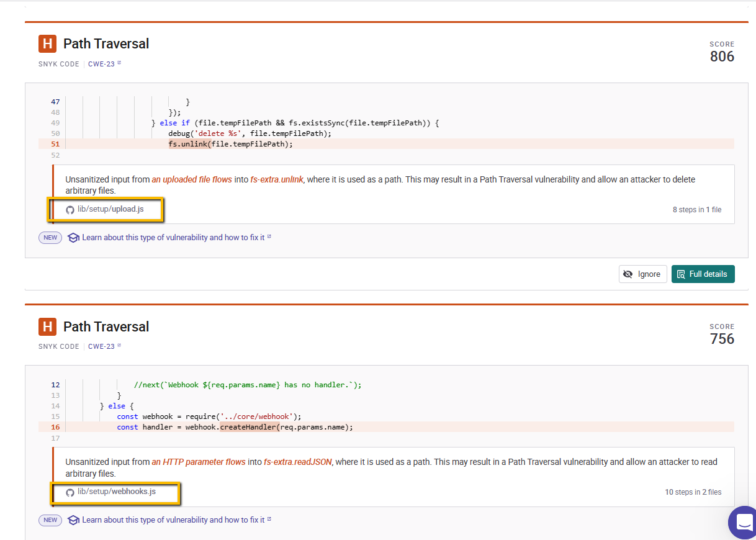Open Full details for upload.js issue
Image resolution: width=756 pixels, height=540 pixels.
pyautogui.click(x=703, y=274)
